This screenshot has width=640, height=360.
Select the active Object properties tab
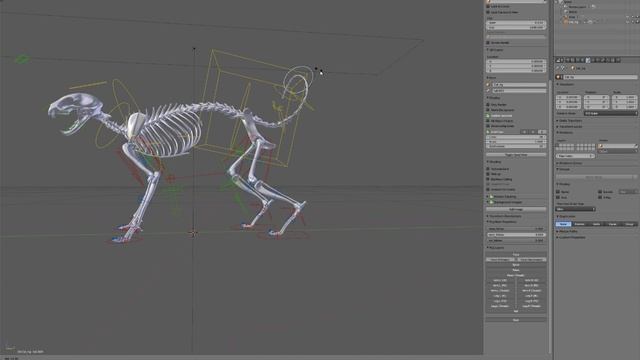[x=588, y=60]
